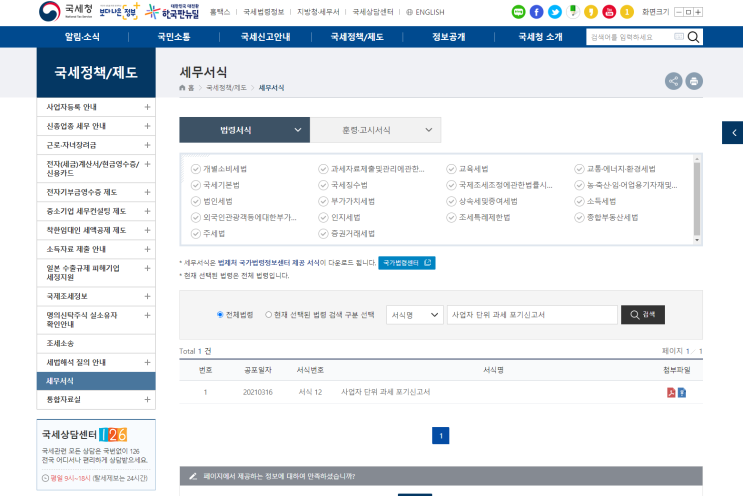Increase screen size with plus button
This screenshot has width=743, height=496.
coord(698,12)
